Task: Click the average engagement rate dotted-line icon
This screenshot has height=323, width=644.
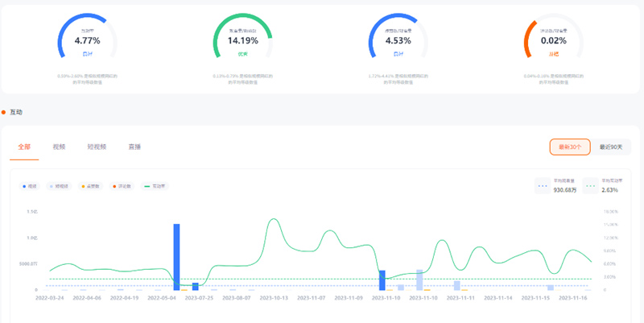Action: click(590, 186)
